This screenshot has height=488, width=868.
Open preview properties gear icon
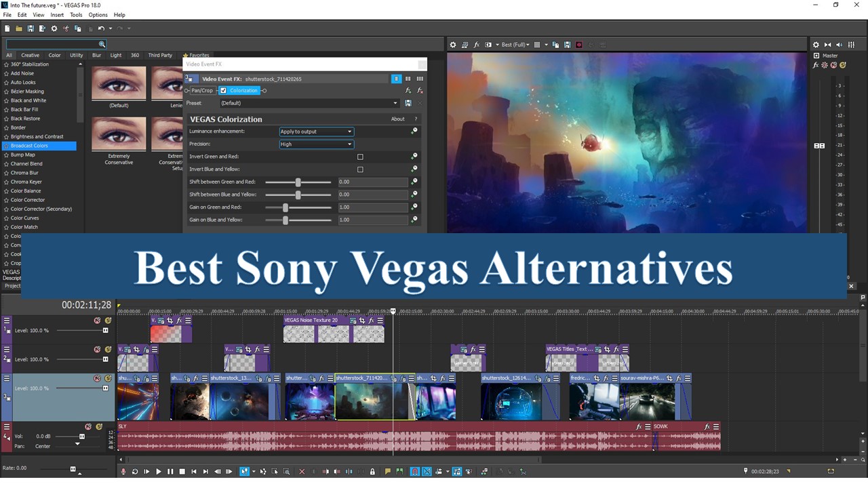click(x=453, y=45)
